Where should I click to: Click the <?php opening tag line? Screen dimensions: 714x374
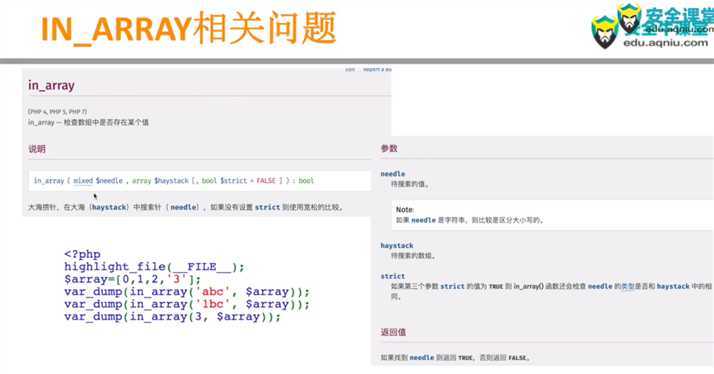[x=82, y=254]
